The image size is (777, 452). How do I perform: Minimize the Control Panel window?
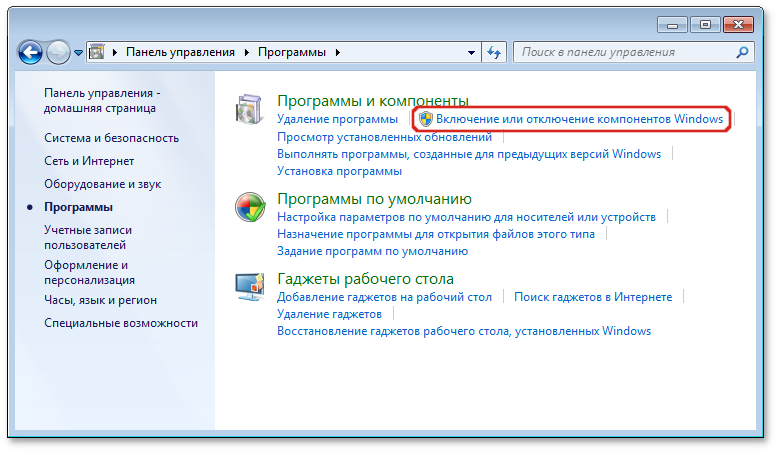(672, 24)
